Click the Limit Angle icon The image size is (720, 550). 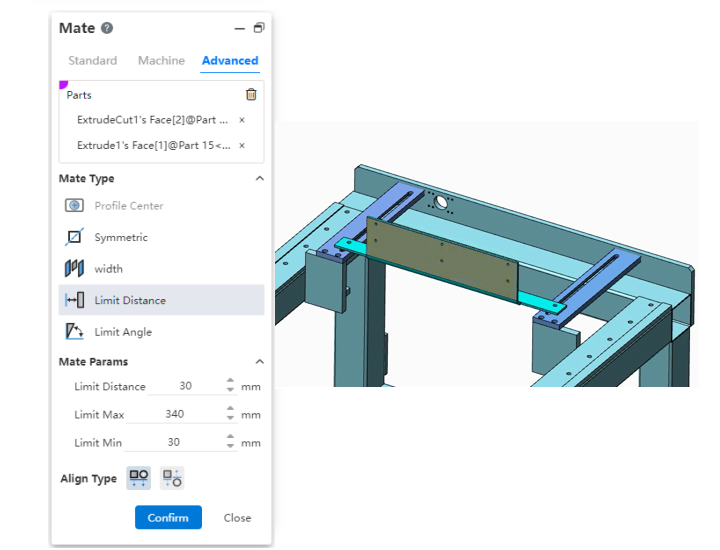pos(74,331)
